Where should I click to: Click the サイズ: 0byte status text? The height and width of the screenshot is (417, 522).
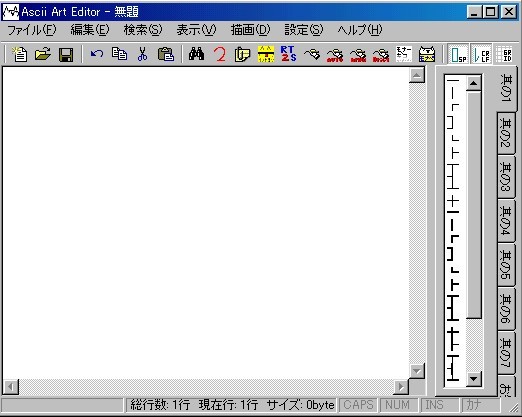(x=301, y=405)
